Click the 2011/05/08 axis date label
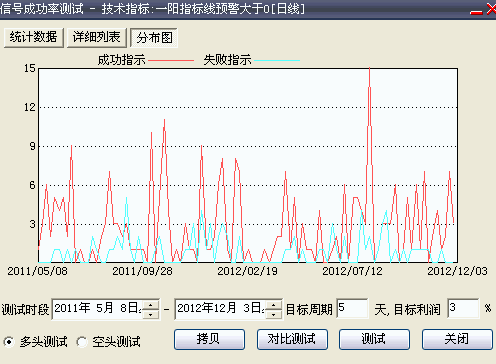The image size is (496, 364). [x=37, y=271]
